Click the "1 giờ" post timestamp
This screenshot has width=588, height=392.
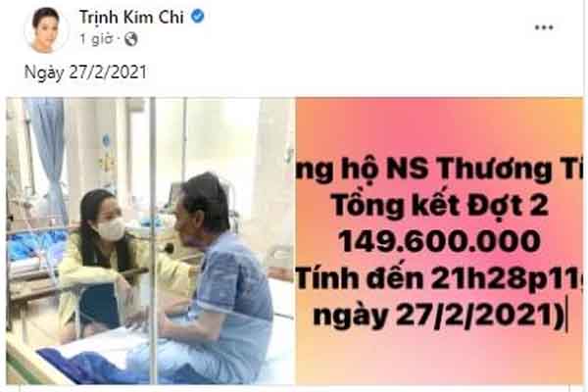(x=96, y=38)
